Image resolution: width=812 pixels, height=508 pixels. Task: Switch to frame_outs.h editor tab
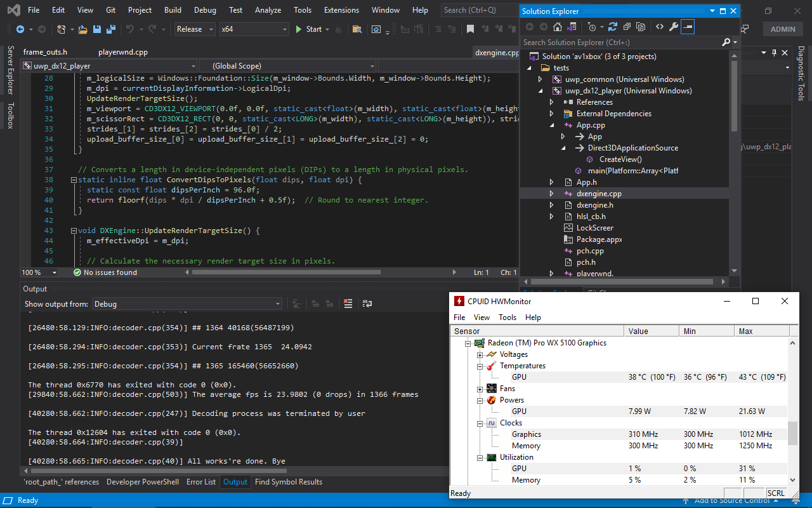(45, 52)
